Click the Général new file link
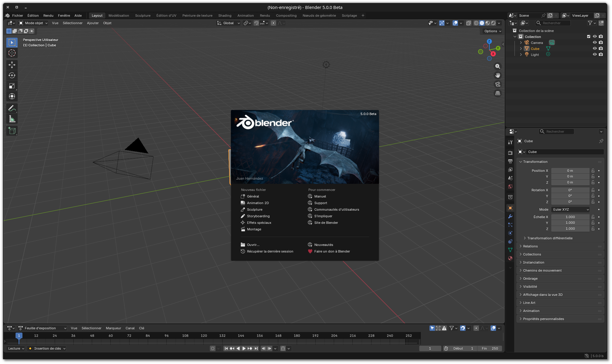The image size is (612, 364). pos(253,196)
